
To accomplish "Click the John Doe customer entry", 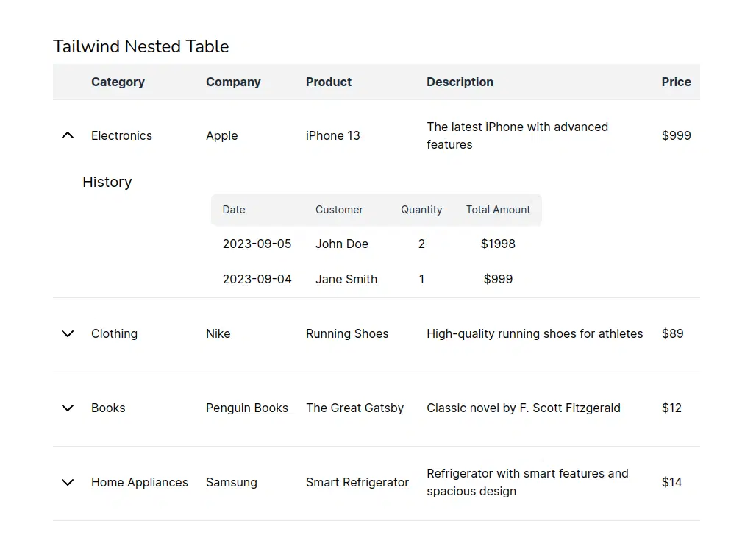I will click(x=342, y=244).
